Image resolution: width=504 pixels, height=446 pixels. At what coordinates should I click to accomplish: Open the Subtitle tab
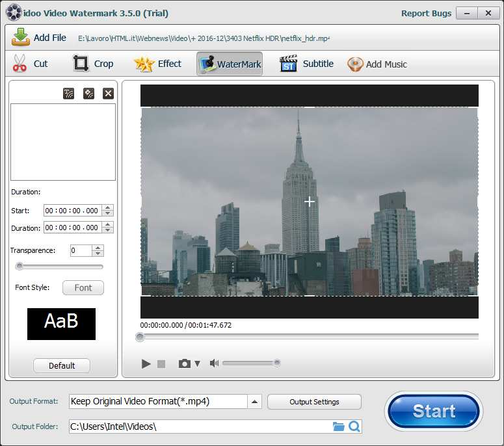[306, 64]
